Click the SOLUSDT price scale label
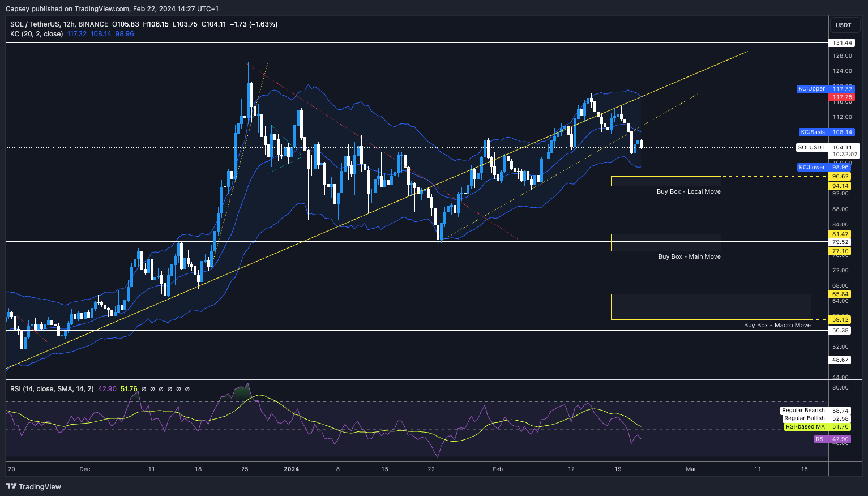868x496 pixels. coord(811,148)
